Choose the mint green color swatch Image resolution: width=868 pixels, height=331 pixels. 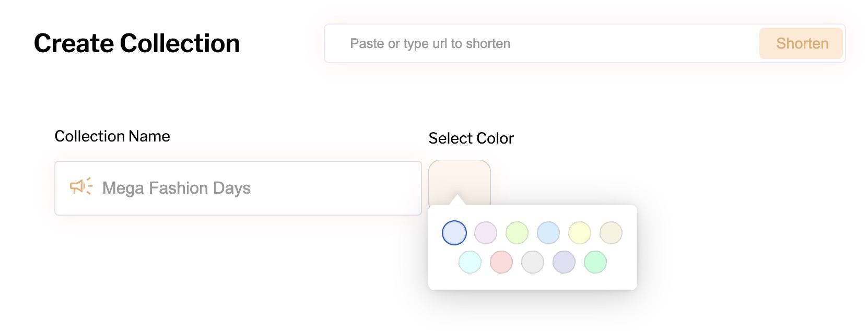coord(595,262)
